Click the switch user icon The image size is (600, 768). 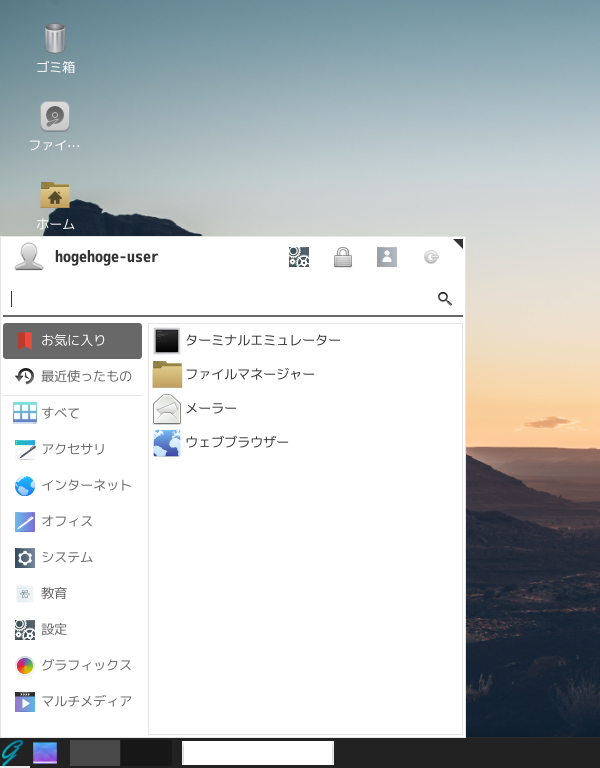[387, 257]
